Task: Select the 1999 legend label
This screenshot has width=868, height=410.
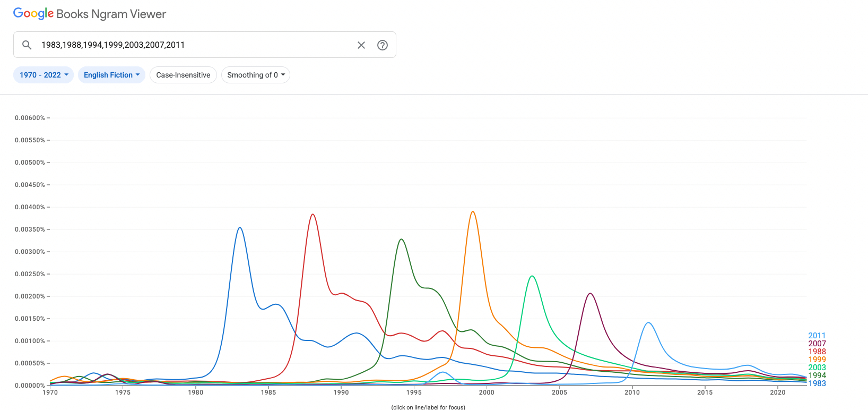Action: pyautogui.click(x=817, y=360)
